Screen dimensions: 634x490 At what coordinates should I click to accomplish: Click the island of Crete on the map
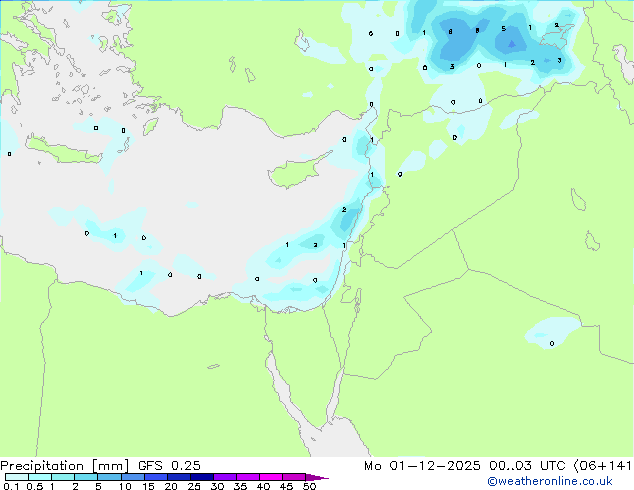pyautogui.click(x=65, y=151)
